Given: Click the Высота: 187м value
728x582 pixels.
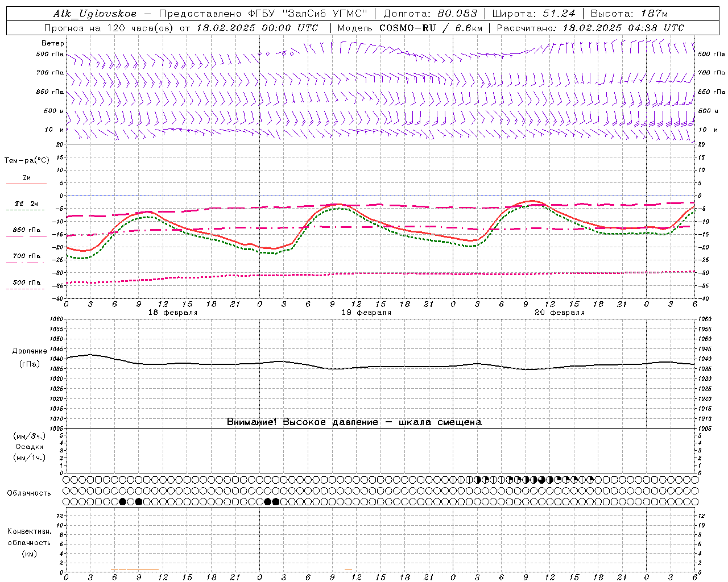Looking at the screenshot, I should (629, 14).
